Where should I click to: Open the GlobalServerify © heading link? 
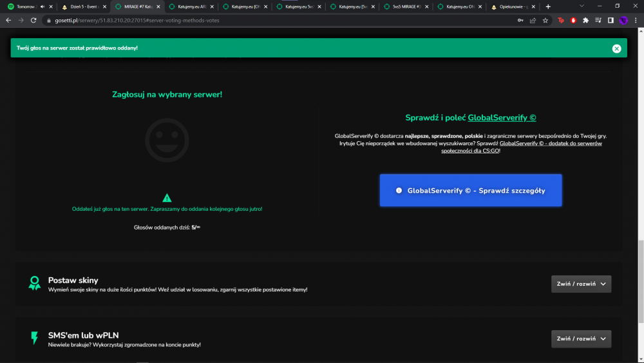coord(502,117)
